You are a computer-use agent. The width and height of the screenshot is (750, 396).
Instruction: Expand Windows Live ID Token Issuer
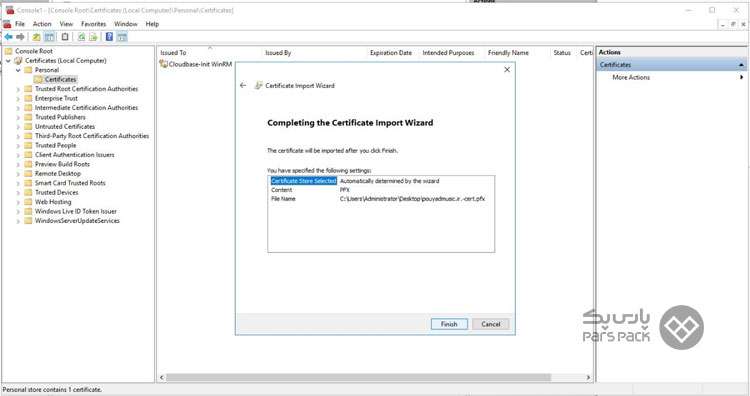point(18,211)
